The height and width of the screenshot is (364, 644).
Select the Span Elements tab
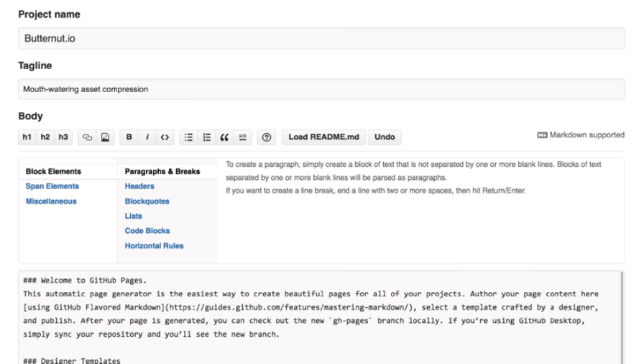pos(52,186)
